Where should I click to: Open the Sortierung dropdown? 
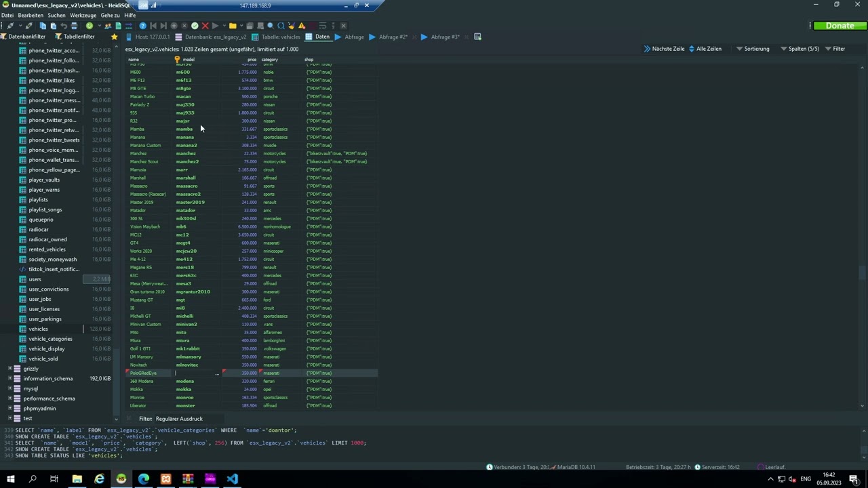[x=753, y=49]
